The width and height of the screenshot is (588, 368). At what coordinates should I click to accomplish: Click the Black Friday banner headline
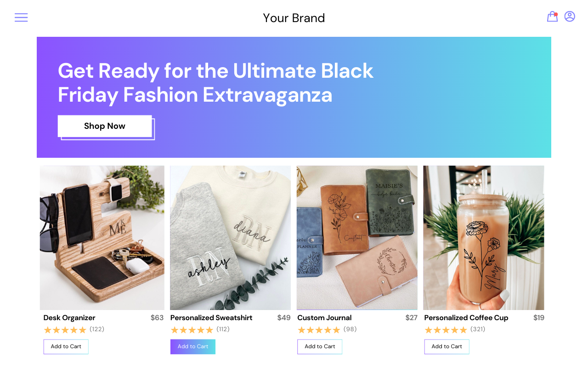[x=216, y=83]
